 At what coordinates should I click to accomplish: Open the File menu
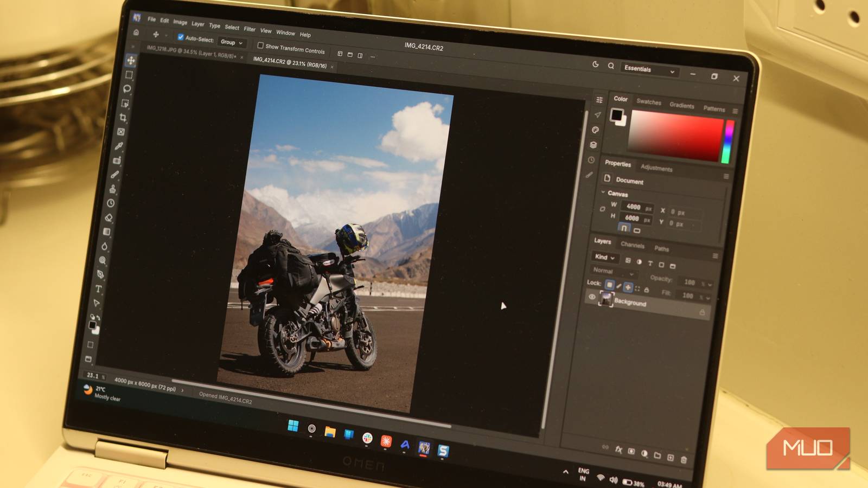[152, 19]
